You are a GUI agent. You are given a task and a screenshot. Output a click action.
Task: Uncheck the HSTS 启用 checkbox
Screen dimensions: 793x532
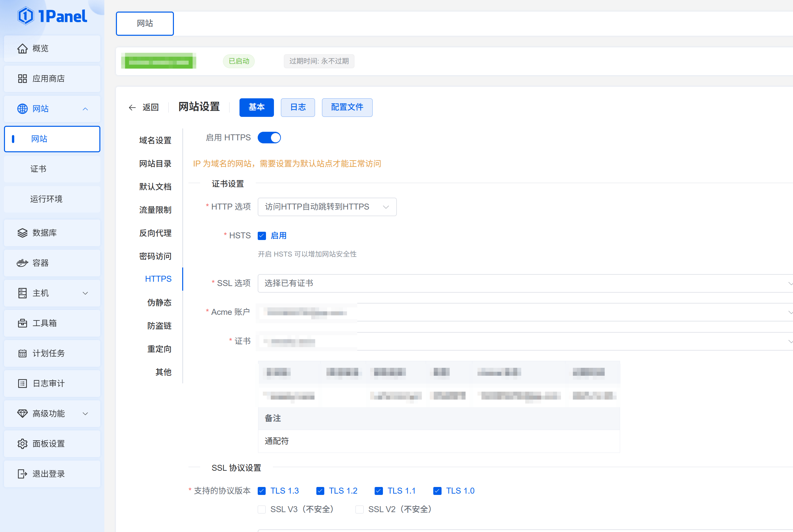tap(262, 236)
